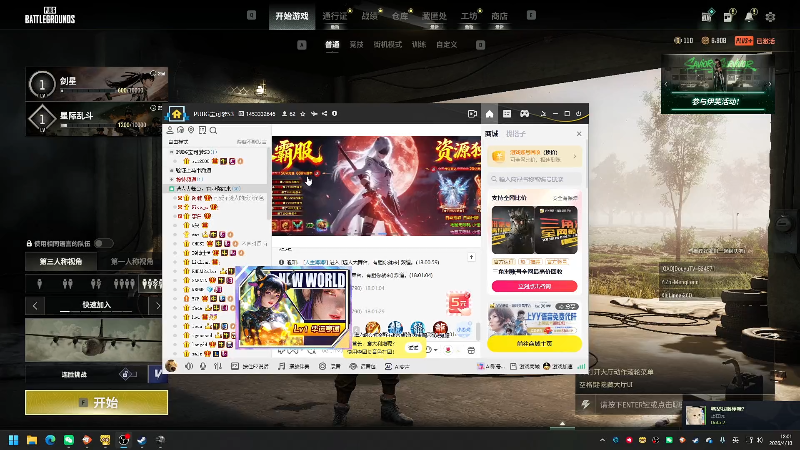Click the pink button under the game ad
This screenshot has width=800, height=450.
[x=534, y=286]
